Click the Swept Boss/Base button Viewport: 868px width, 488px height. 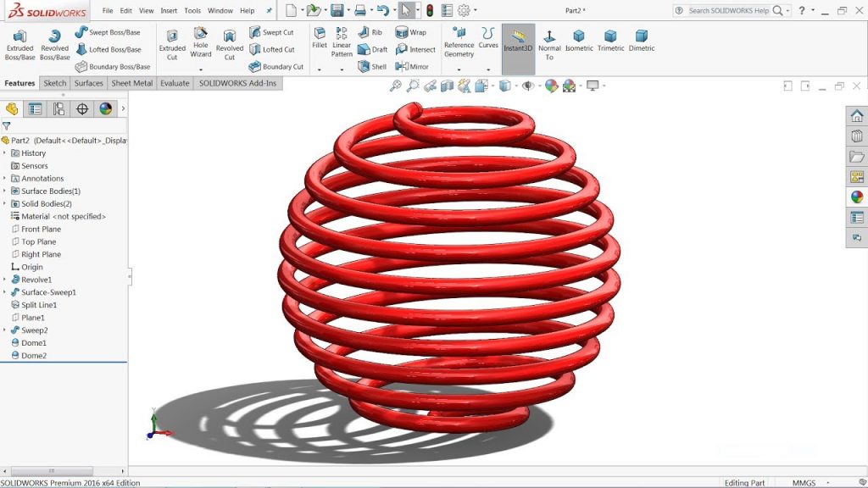coord(108,32)
